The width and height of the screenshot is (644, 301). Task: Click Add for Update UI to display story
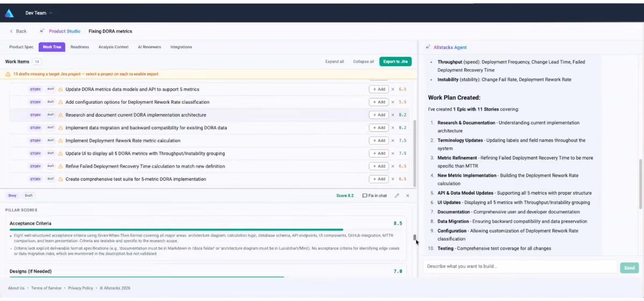coord(378,154)
